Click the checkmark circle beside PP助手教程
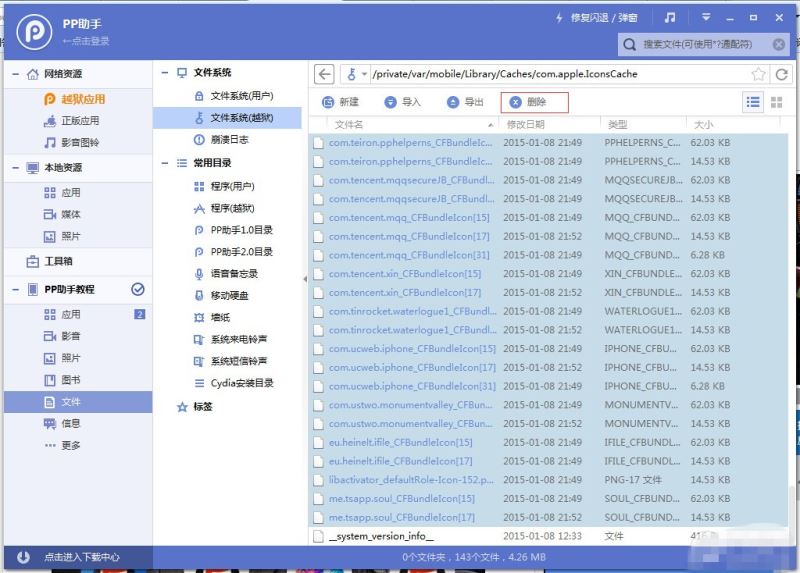The width and height of the screenshot is (800, 573). tap(138, 289)
